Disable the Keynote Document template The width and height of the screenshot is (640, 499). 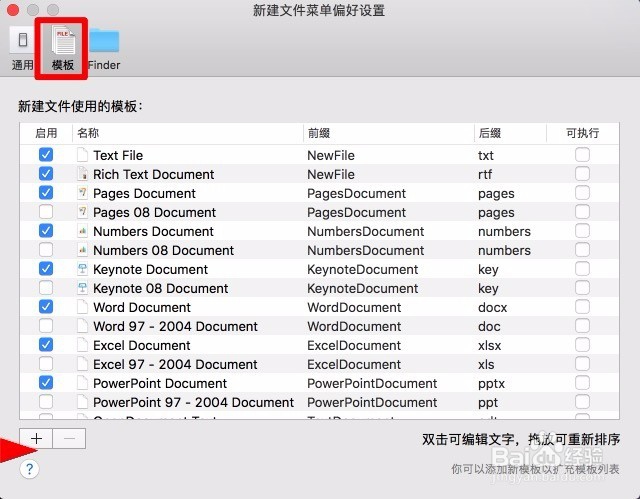click(46, 268)
